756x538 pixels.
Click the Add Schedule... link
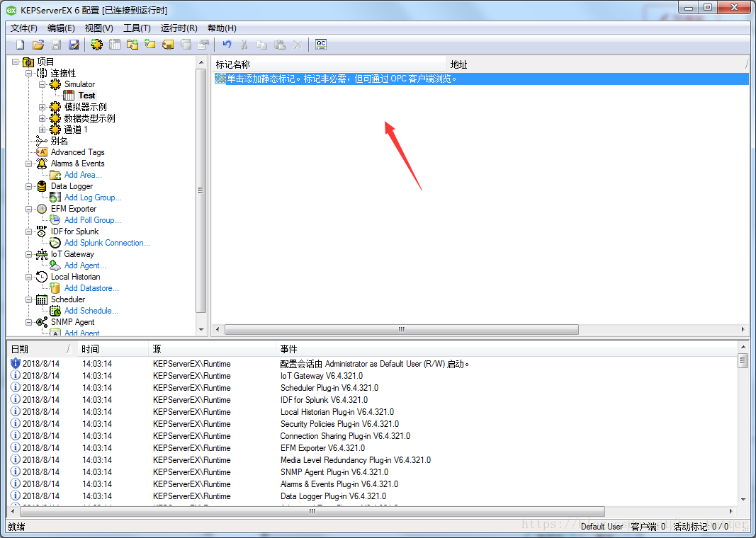pos(91,311)
